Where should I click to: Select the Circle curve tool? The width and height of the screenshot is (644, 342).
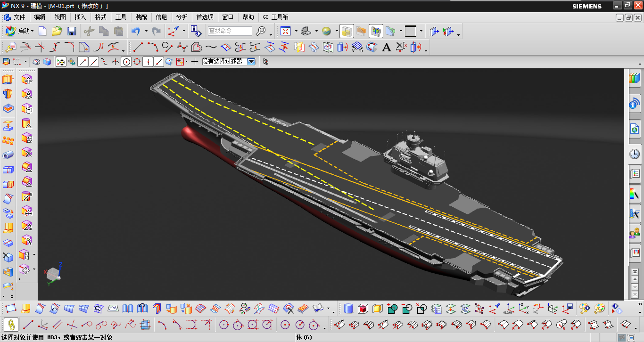(x=167, y=47)
